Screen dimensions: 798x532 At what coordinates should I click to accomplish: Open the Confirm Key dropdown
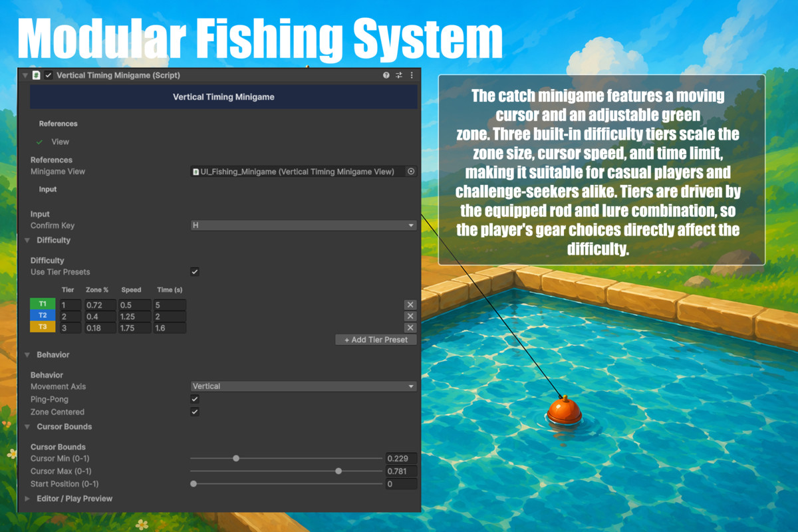click(303, 225)
